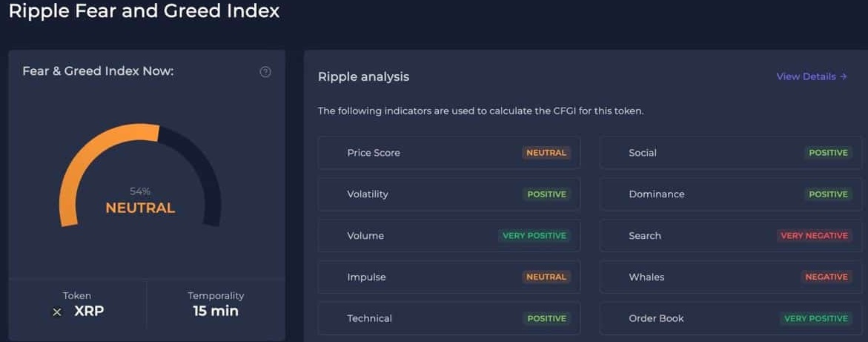Select the Price Score indicator row

click(449, 152)
